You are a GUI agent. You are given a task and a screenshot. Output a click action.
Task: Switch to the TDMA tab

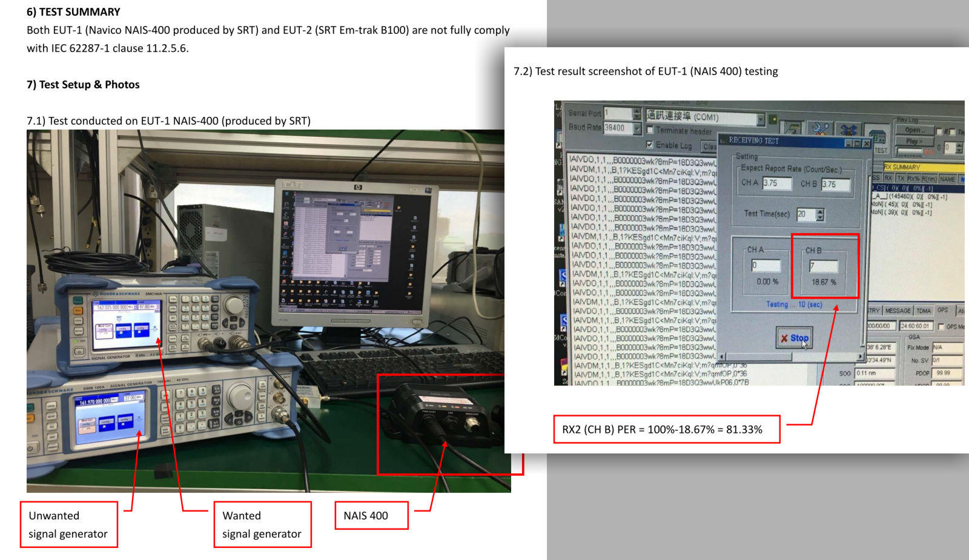coord(924,311)
